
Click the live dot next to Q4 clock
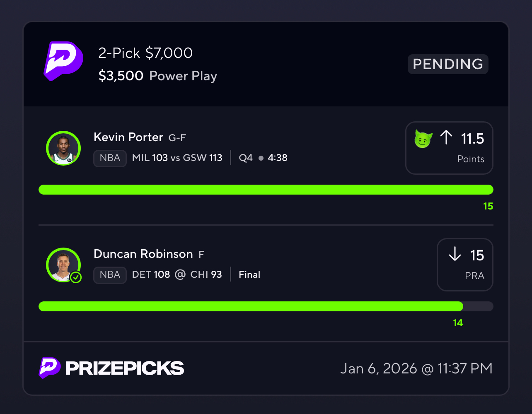[x=261, y=158]
